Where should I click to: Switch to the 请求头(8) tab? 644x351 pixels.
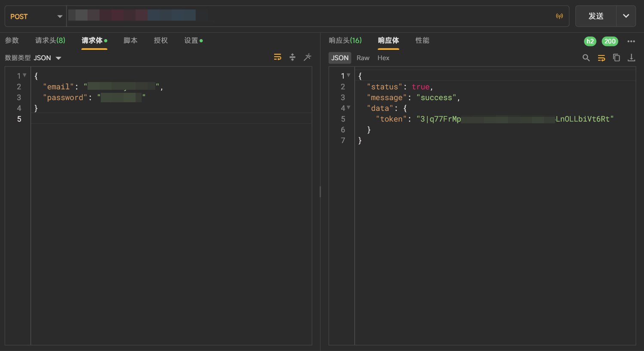tap(50, 40)
